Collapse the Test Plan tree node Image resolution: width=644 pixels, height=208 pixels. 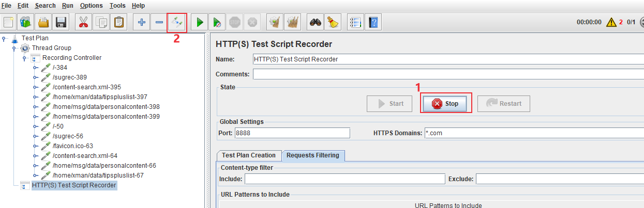coord(4,38)
